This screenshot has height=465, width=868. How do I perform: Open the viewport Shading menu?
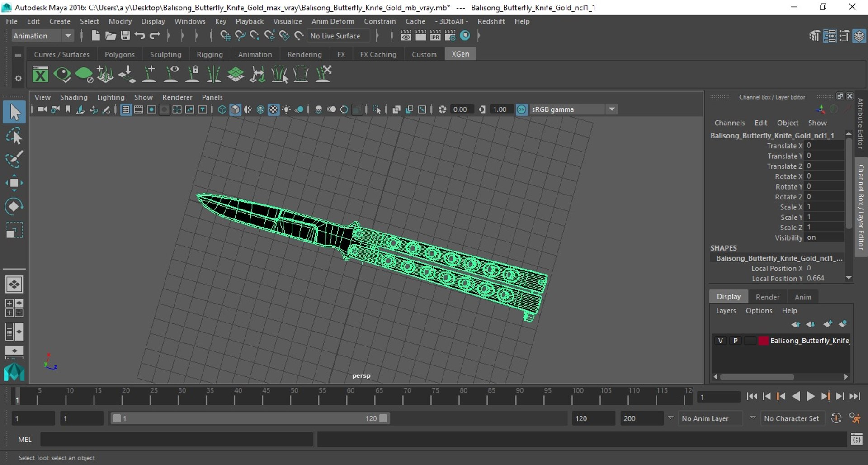coord(74,97)
